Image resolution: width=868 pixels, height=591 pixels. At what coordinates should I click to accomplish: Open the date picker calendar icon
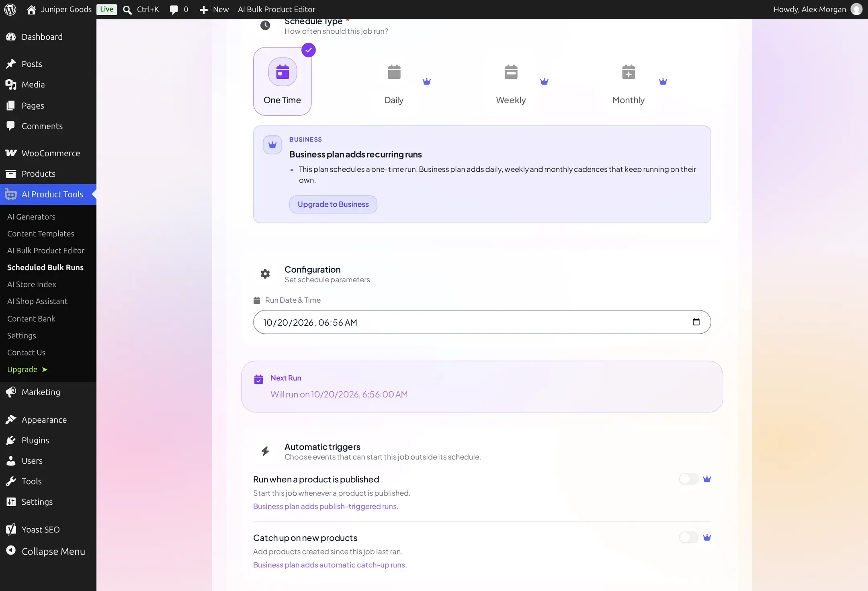tap(696, 322)
